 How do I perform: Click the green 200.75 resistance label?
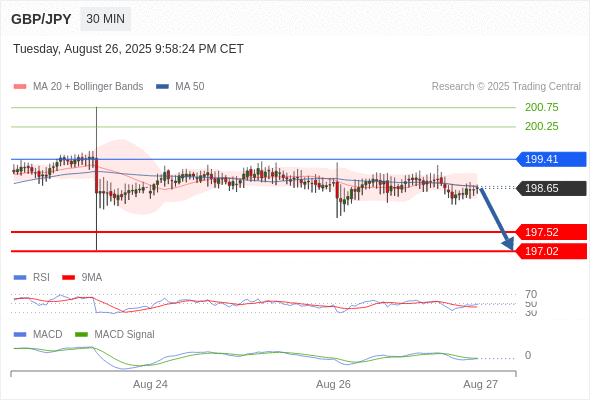pos(541,108)
